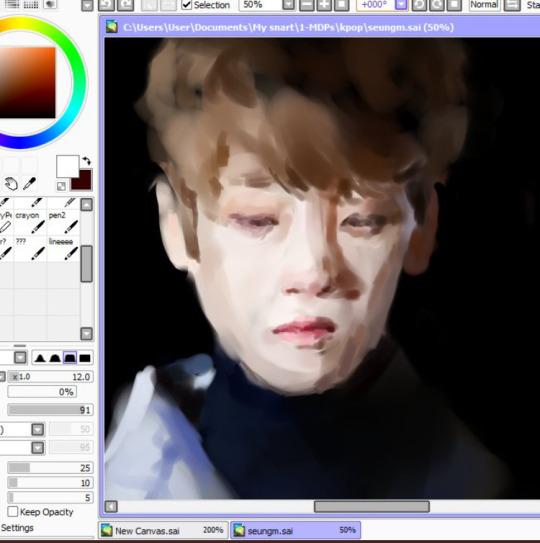Switch to the New Canvas.sai tab
This screenshot has width=540, height=543.
tap(163, 531)
